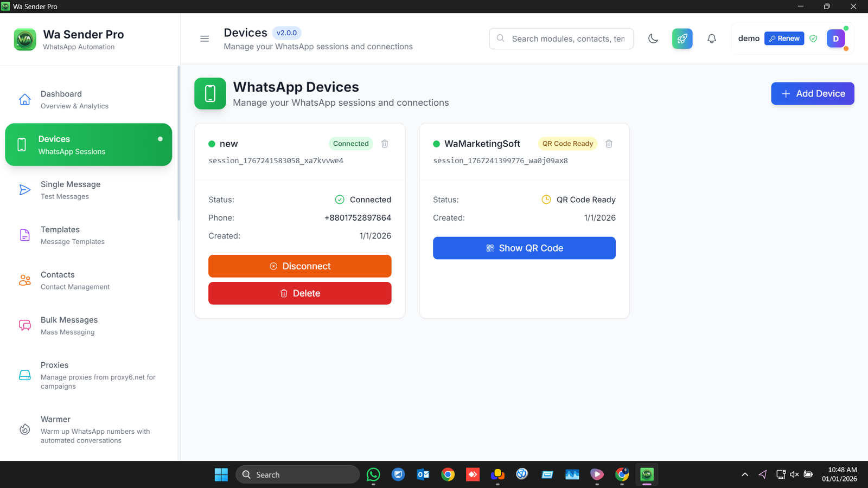Select the Dashboard home icon in sidebar

24,99
